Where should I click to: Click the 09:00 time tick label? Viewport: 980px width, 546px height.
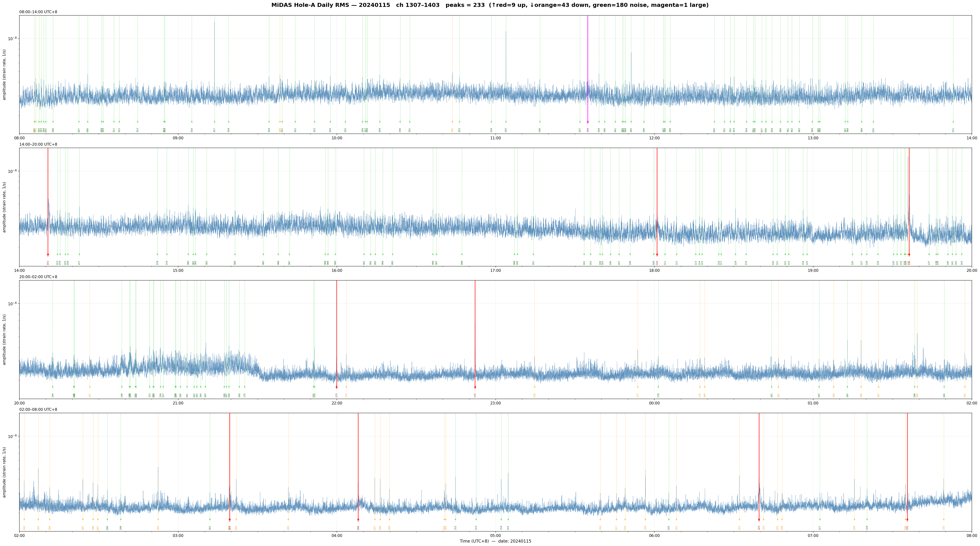coord(178,138)
